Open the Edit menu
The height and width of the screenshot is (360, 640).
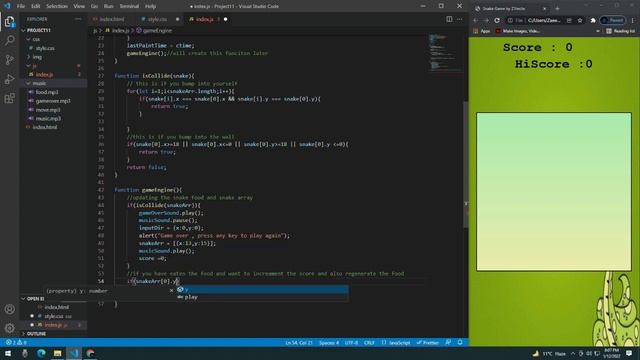(x=36, y=6)
